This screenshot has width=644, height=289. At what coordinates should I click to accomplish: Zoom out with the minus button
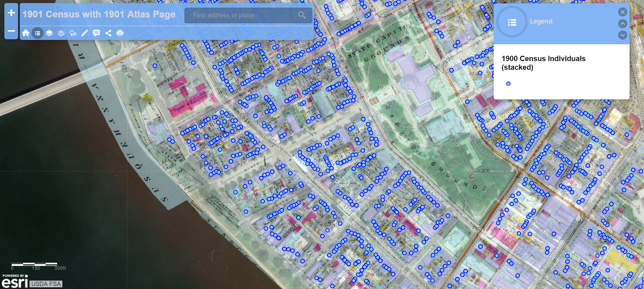(x=11, y=31)
